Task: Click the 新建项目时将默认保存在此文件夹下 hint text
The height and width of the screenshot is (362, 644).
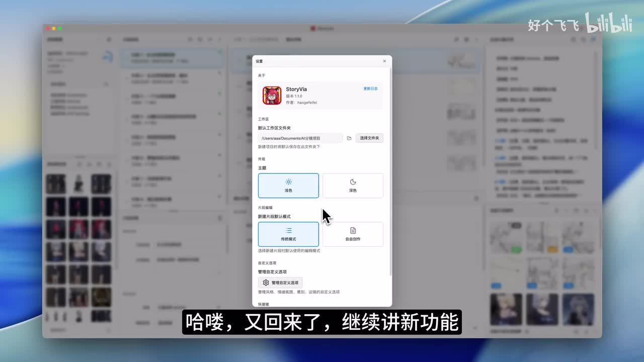Action: [x=289, y=147]
